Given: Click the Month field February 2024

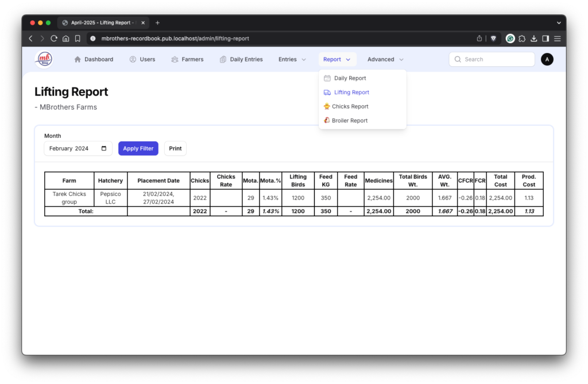Looking at the screenshot, I should click(x=78, y=148).
